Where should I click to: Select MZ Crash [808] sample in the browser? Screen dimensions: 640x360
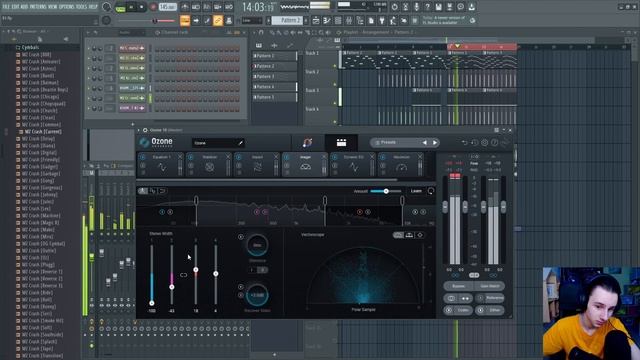tap(36, 54)
